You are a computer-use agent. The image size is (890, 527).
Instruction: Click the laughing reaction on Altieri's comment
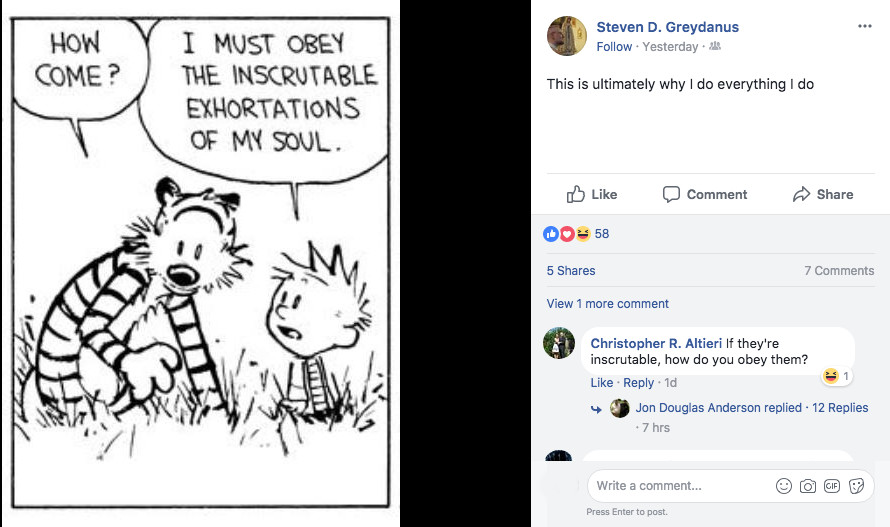(x=830, y=376)
